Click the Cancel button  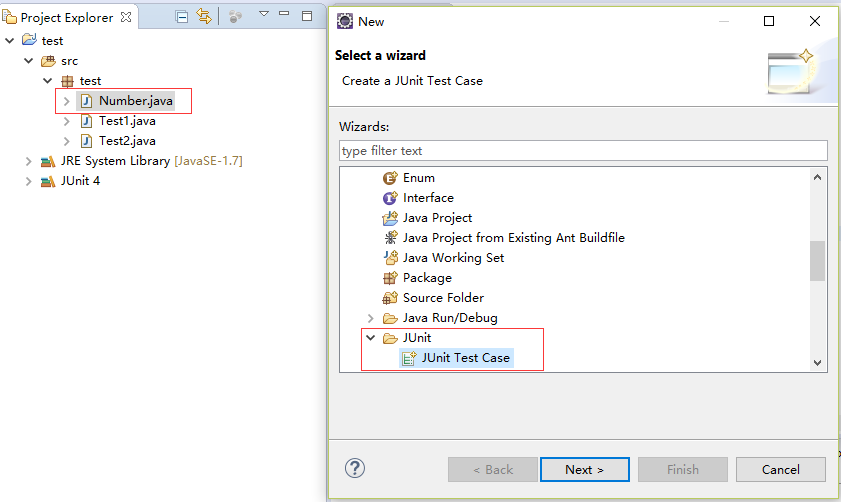click(x=780, y=470)
